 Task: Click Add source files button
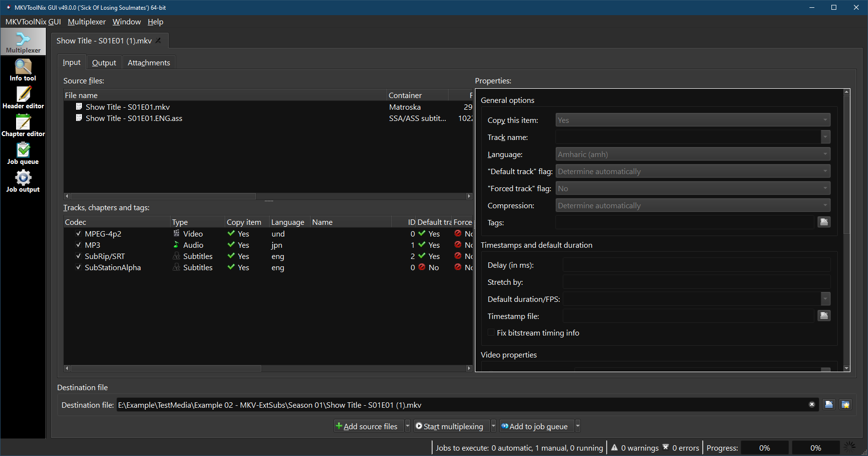[x=369, y=426]
